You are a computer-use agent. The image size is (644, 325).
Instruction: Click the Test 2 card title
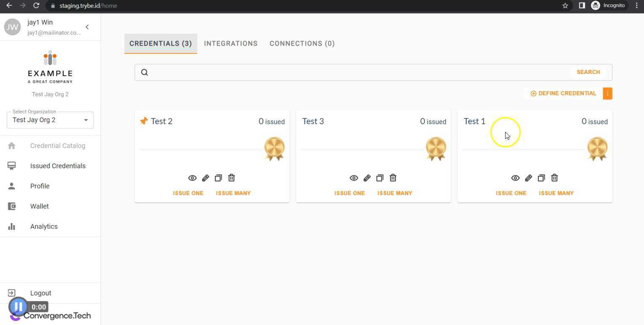162,121
